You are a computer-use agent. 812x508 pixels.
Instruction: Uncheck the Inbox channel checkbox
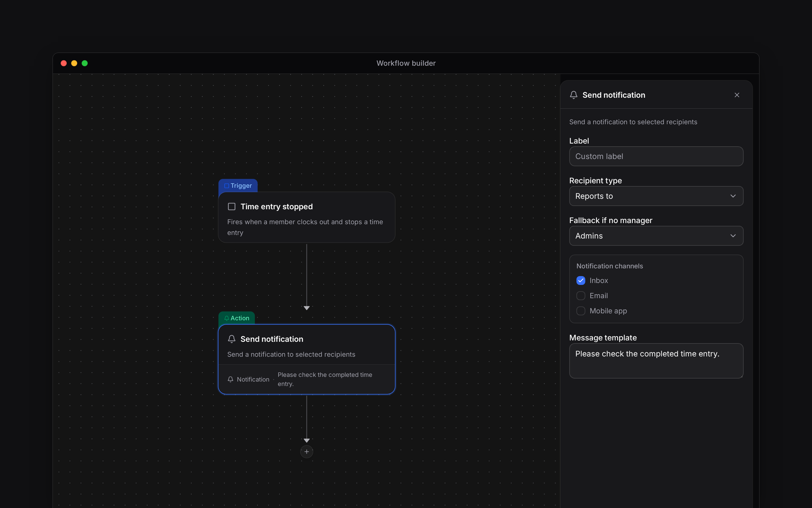point(581,281)
